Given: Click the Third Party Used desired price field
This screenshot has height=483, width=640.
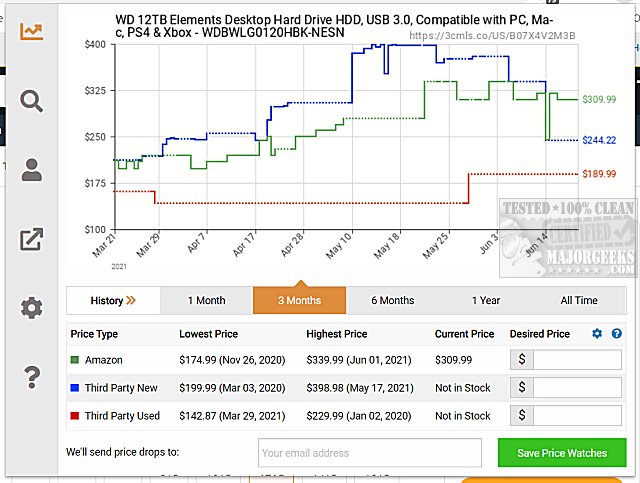Looking at the screenshot, I should (x=584, y=416).
